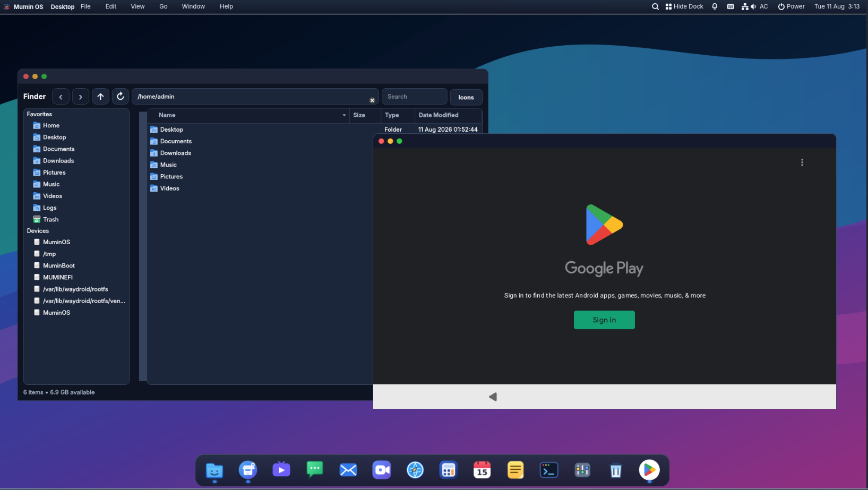Open the Calendar dock icon showing 15
The image size is (868, 490).
(482, 470)
